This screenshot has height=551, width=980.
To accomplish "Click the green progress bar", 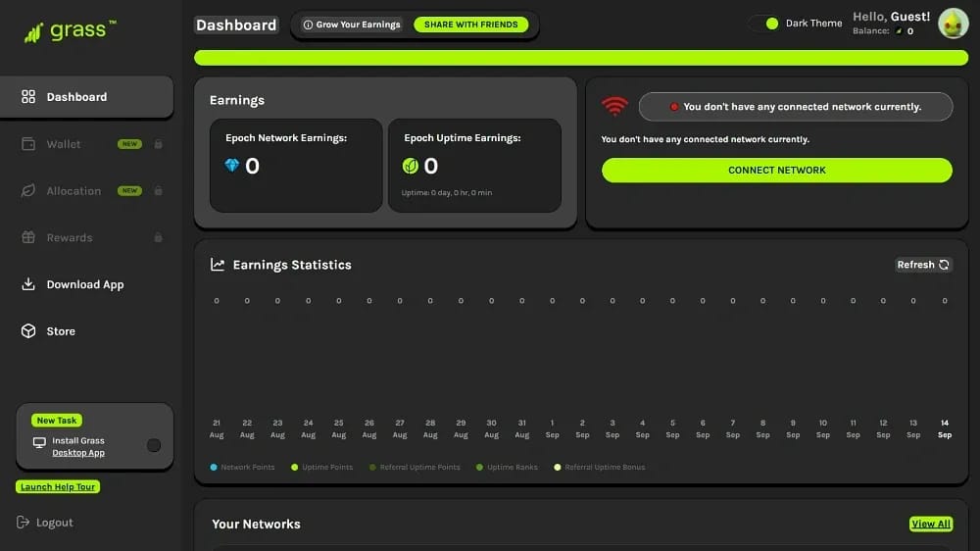I will (581, 58).
